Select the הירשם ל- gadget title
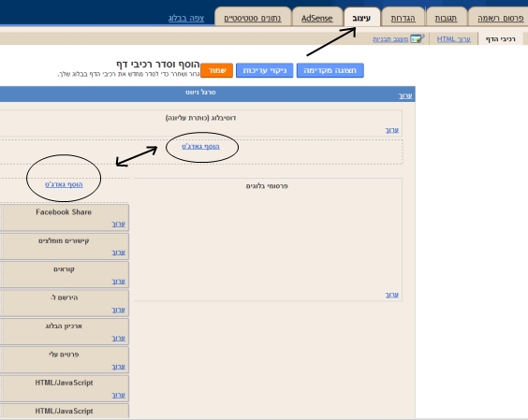528x420 pixels. [64, 297]
